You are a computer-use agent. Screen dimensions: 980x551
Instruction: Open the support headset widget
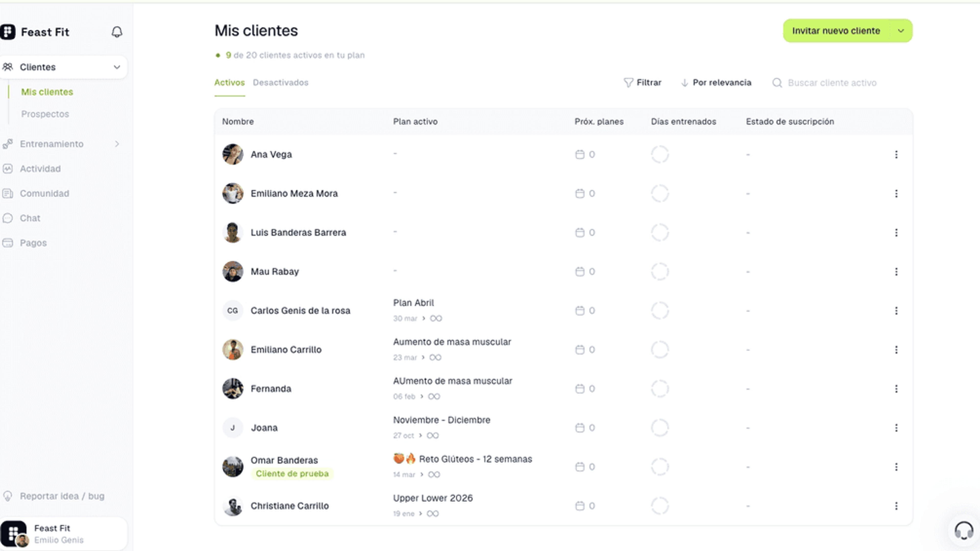[964, 531]
